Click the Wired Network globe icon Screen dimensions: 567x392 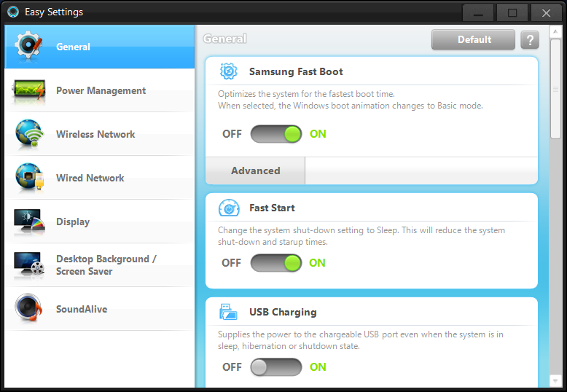[x=29, y=178]
